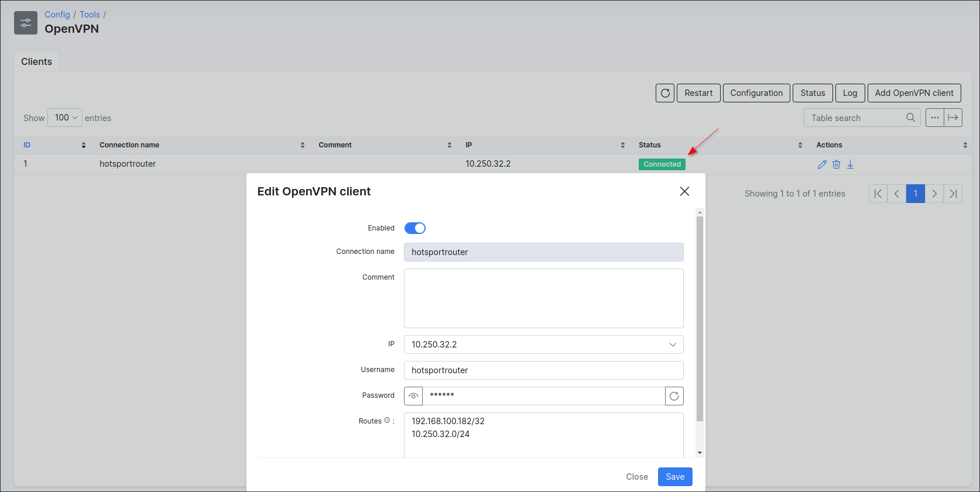Click the export table icon
Viewport: 980px width, 492px height.
(953, 118)
